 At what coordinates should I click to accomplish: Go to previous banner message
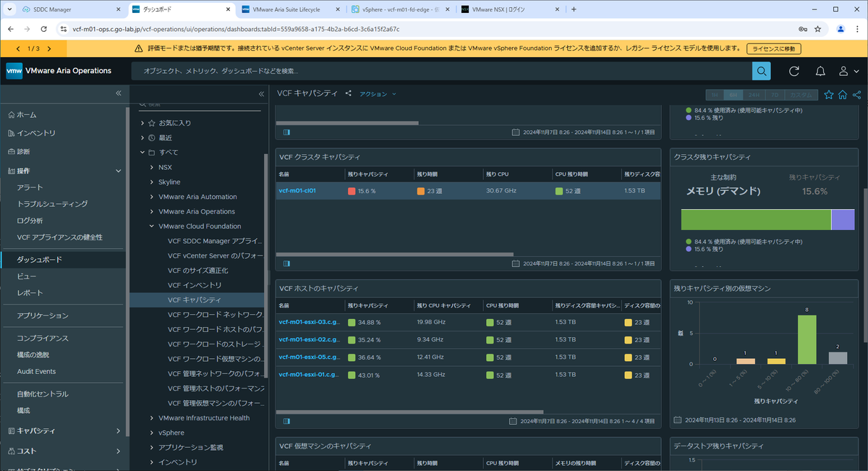(18, 48)
